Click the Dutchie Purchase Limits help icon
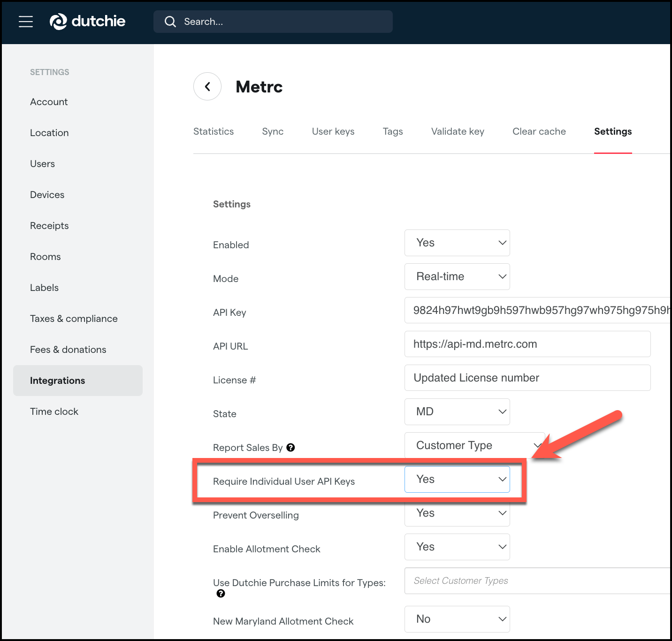 (x=221, y=594)
